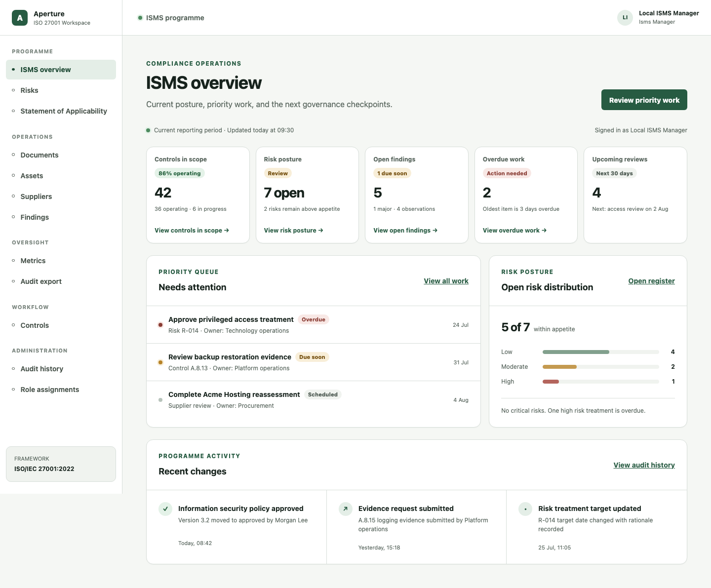Click the 24 Jul due date
Viewport: 711px width, 588px height.
[461, 325]
